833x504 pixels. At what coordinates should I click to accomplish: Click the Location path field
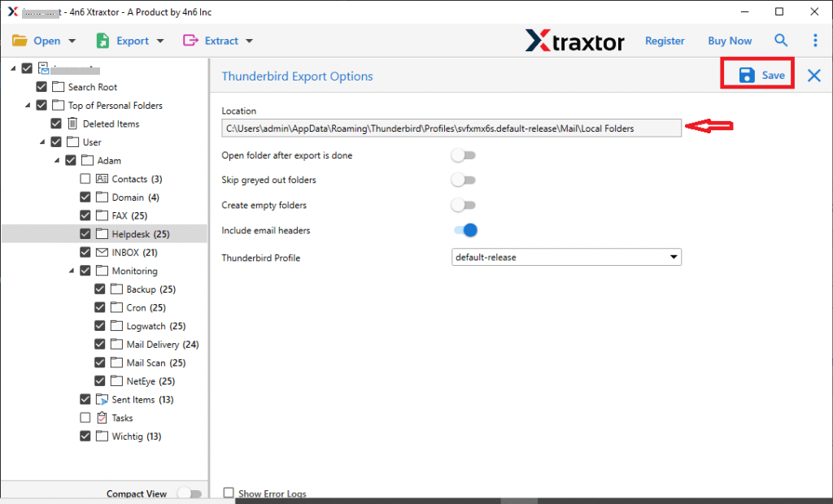tap(451, 128)
